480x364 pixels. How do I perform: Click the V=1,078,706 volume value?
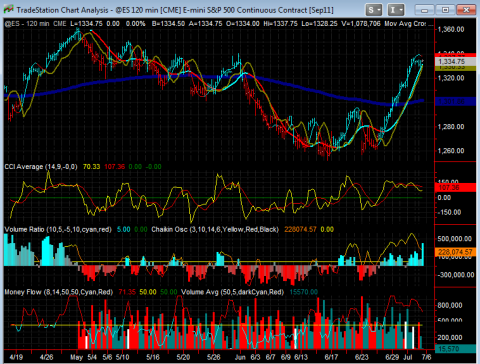point(361,24)
